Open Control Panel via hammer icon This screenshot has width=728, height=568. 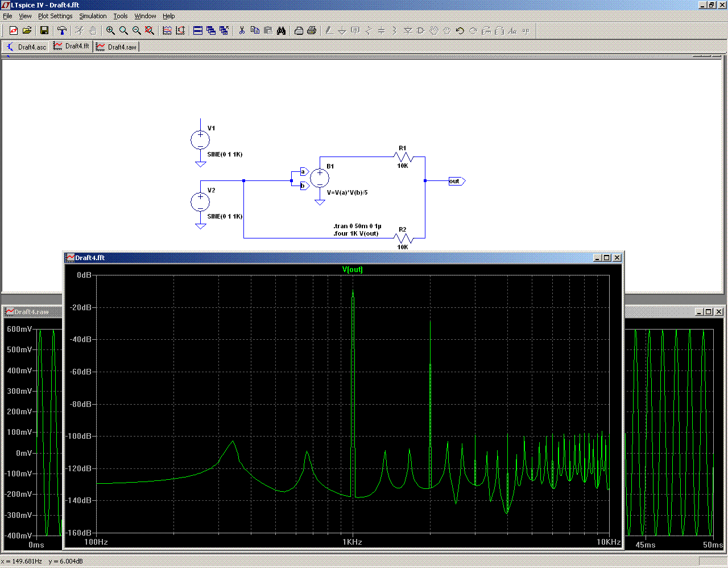(x=62, y=31)
